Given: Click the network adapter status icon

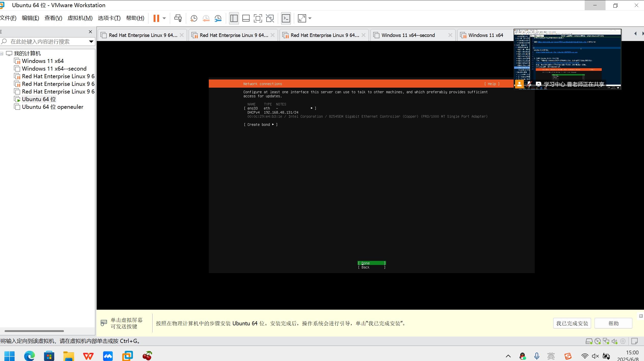Looking at the screenshot, I should tap(606, 341).
